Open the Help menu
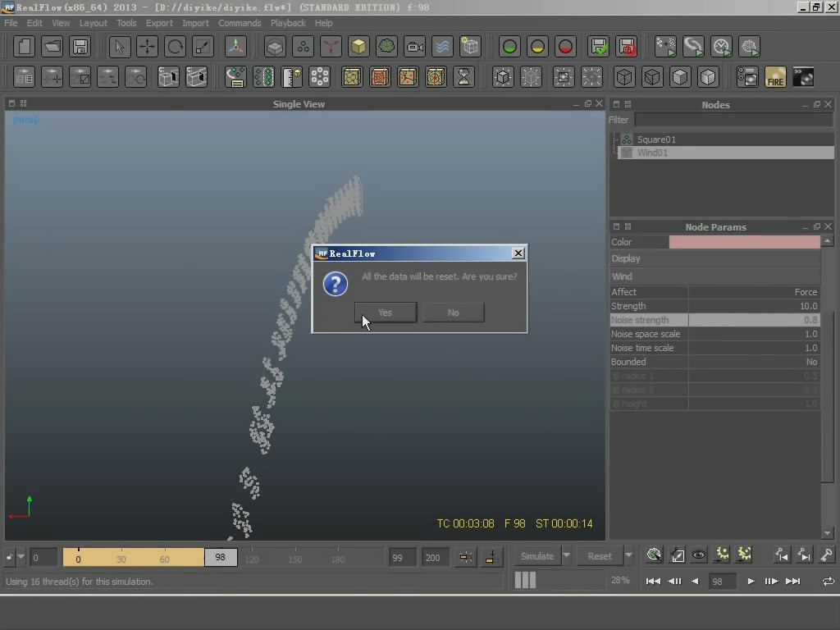The image size is (840, 630). tap(323, 23)
